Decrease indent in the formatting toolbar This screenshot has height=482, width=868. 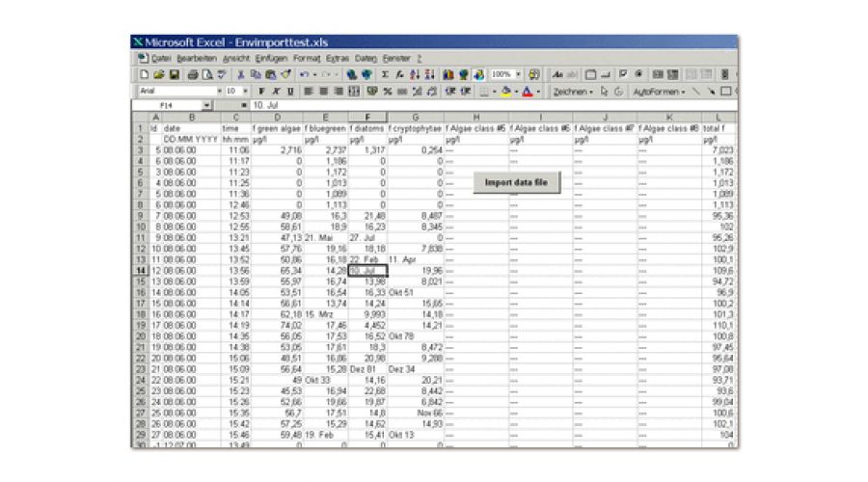click(x=450, y=92)
